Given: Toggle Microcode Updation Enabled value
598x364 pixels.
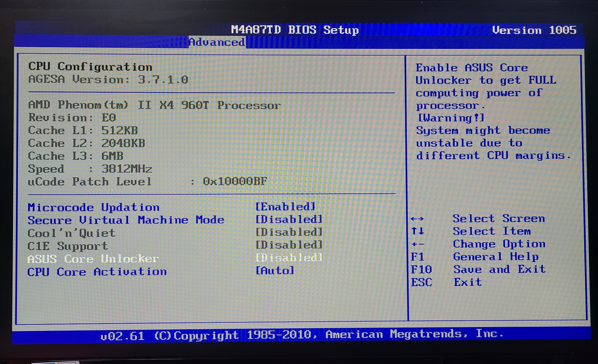Looking at the screenshot, I should (285, 207).
